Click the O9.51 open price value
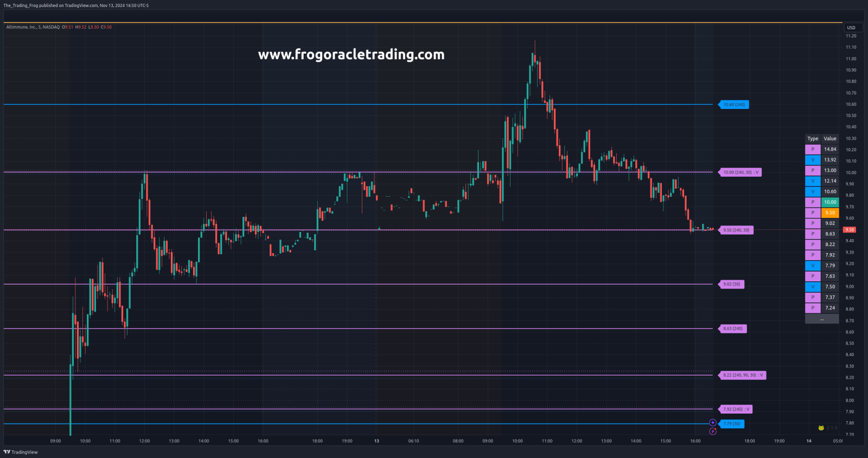This screenshot has height=458, width=868. point(67,27)
